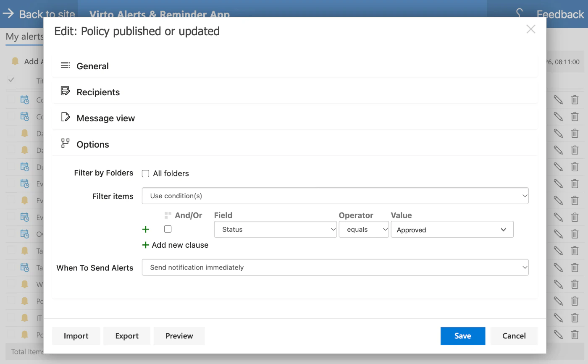Click the bell alert icon in the W row
Image resolution: width=588 pixels, height=364 pixels.
(25, 284)
